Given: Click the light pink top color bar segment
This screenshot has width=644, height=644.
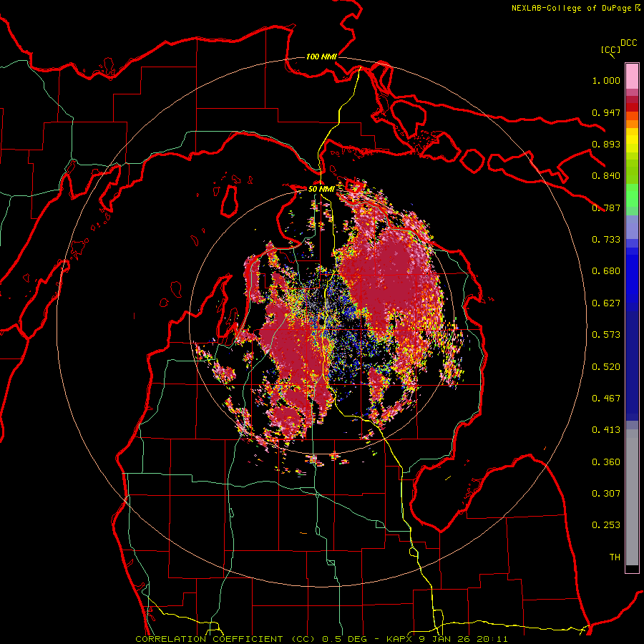Looking at the screenshot, I should click(x=632, y=76).
